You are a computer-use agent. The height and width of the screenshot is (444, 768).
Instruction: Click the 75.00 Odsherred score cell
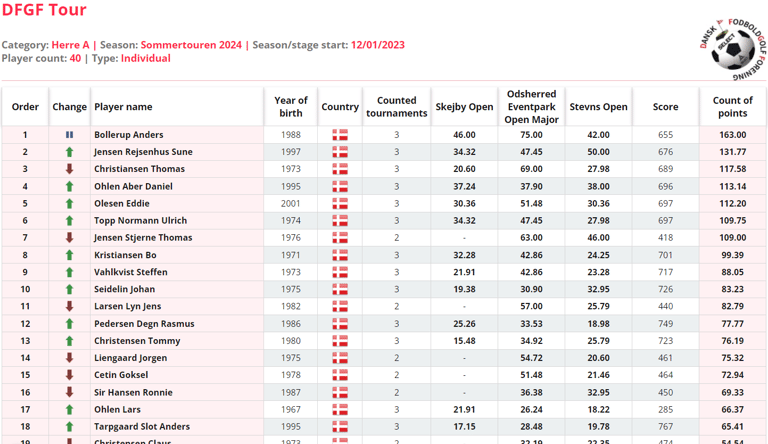531,135
